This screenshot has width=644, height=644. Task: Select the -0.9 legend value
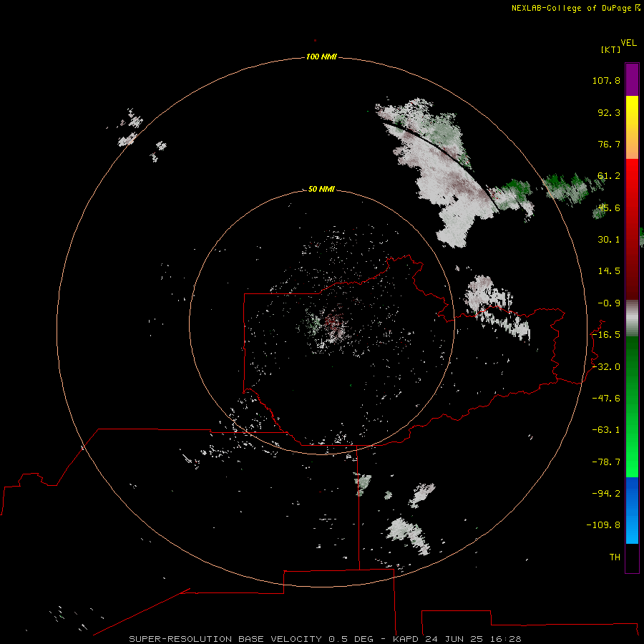[x=609, y=303]
